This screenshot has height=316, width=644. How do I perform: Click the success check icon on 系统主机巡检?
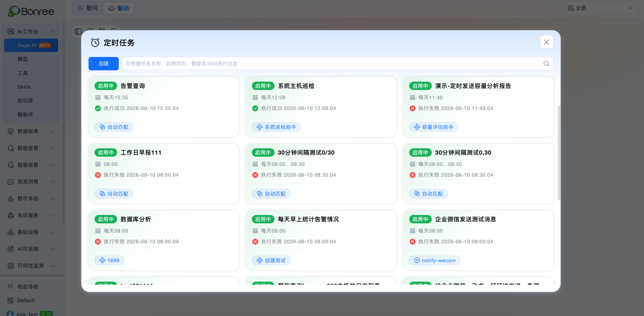click(255, 108)
